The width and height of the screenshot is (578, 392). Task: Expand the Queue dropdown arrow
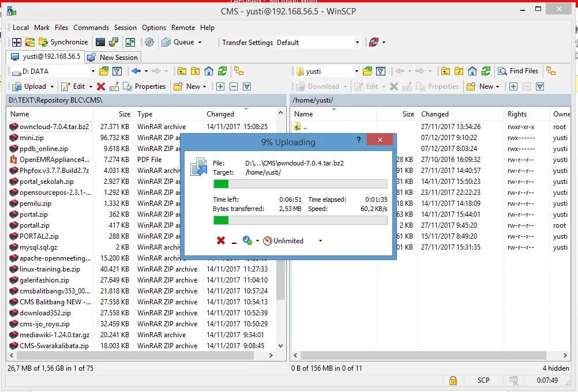click(200, 42)
